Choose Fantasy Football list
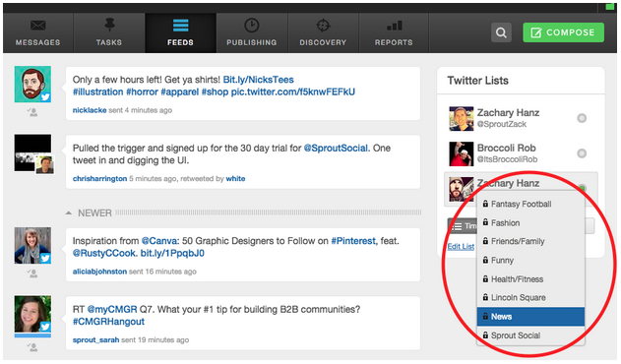 click(x=530, y=204)
